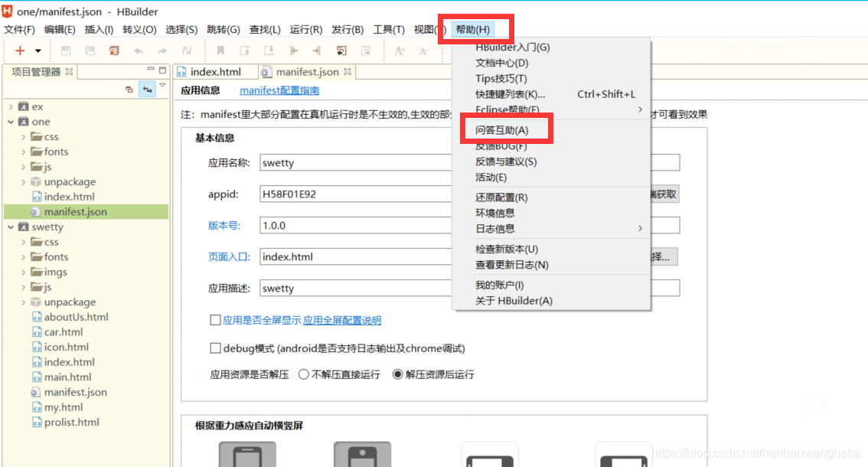868x467 pixels.
Task: Expand the css folder under one
Action: tap(23, 136)
